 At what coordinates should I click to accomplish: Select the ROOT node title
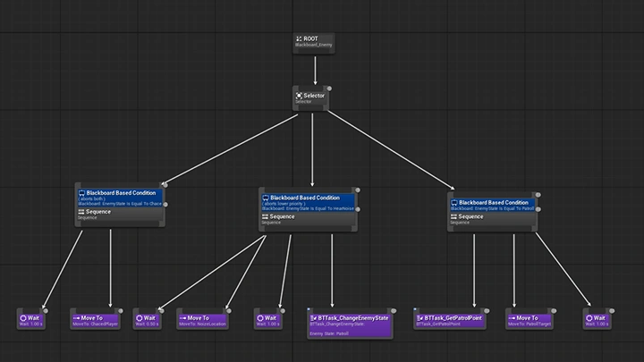(x=311, y=38)
